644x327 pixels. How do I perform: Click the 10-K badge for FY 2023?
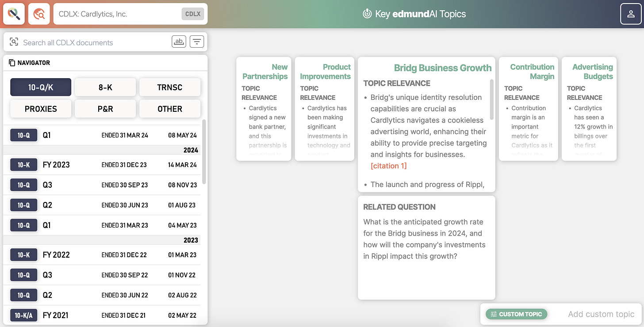(x=24, y=165)
